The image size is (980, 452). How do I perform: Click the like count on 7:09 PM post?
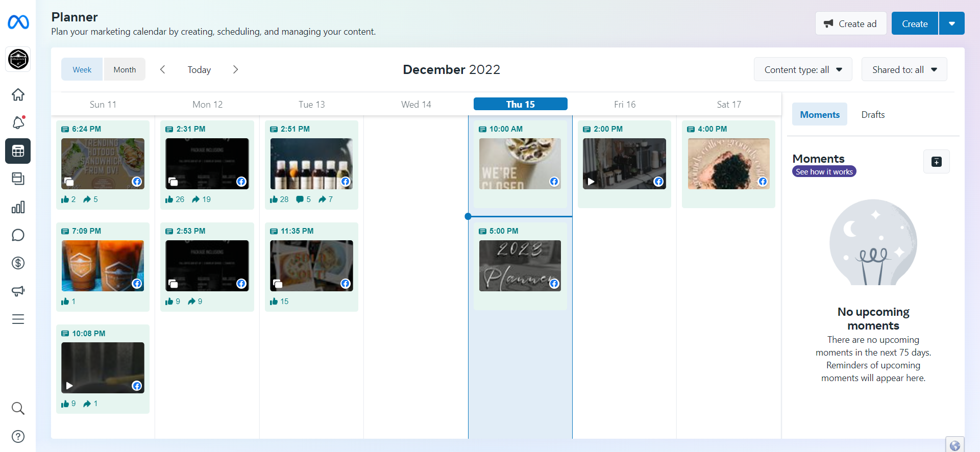(68, 302)
